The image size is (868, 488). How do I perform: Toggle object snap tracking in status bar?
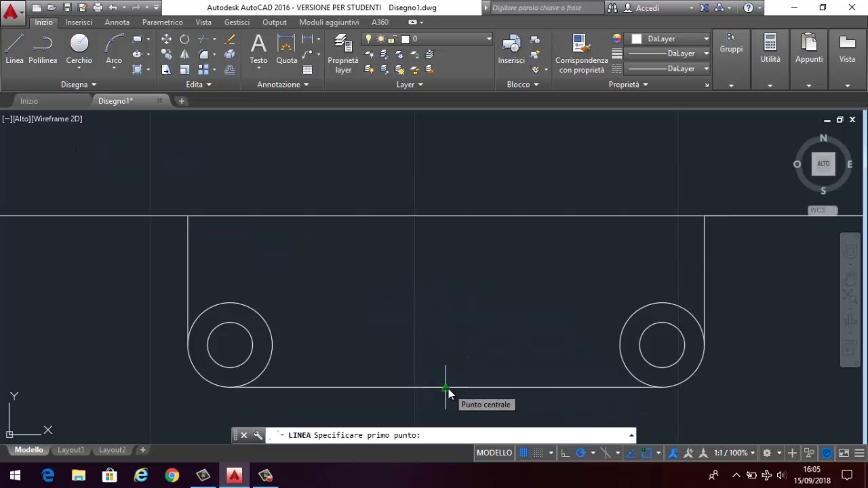pos(631,453)
